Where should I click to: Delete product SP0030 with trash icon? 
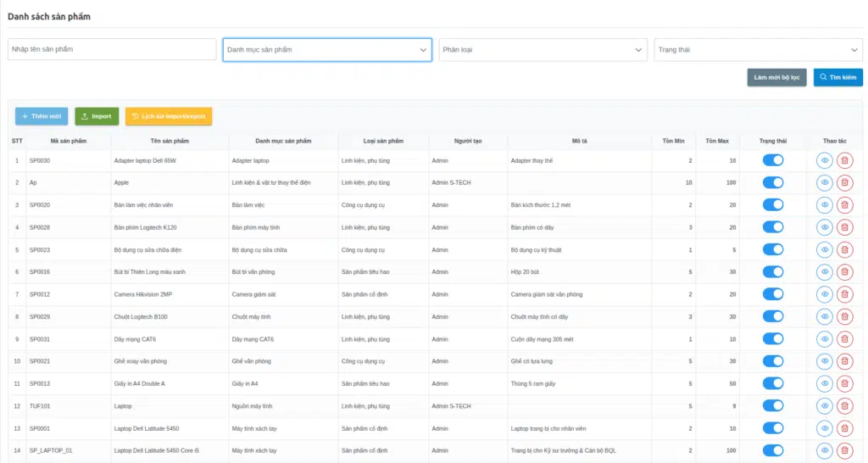click(845, 160)
